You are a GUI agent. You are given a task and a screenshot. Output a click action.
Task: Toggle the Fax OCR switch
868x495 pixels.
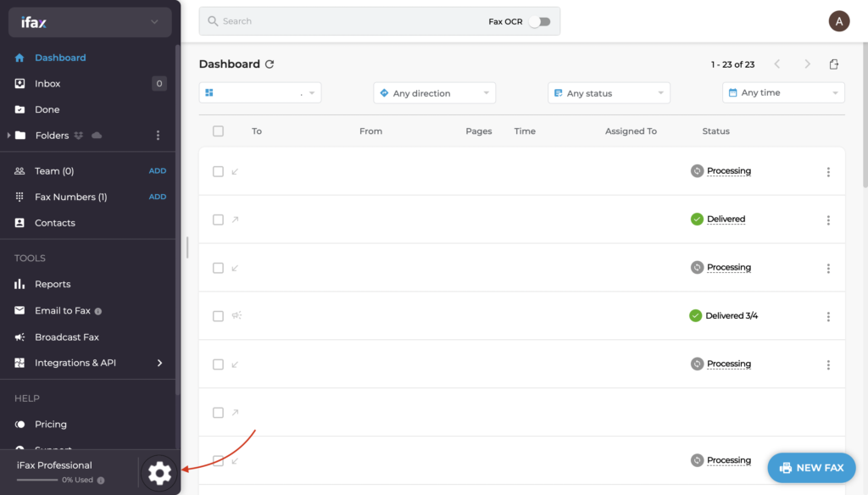(539, 21)
